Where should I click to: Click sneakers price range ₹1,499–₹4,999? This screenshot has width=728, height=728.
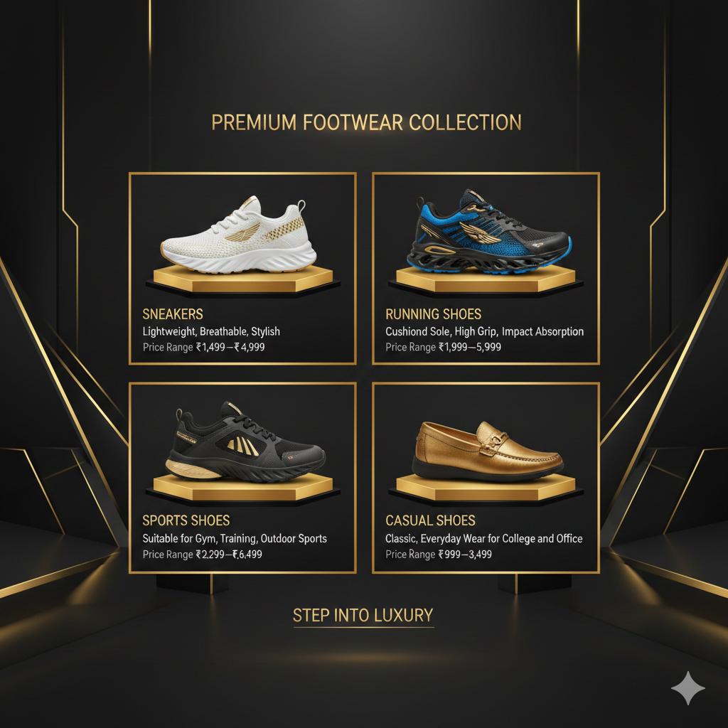pos(203,347)
